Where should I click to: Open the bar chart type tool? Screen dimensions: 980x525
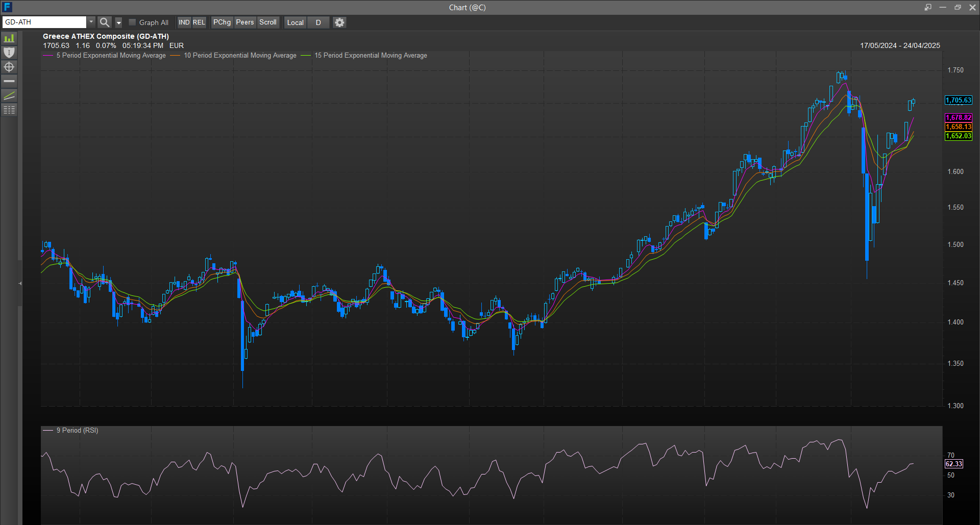pyautogui.click(x=9, y=39)
